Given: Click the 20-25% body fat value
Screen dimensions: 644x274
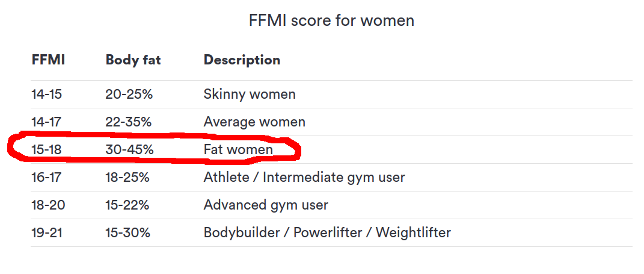Looking at the screenshot, I should tap(127, 95).
